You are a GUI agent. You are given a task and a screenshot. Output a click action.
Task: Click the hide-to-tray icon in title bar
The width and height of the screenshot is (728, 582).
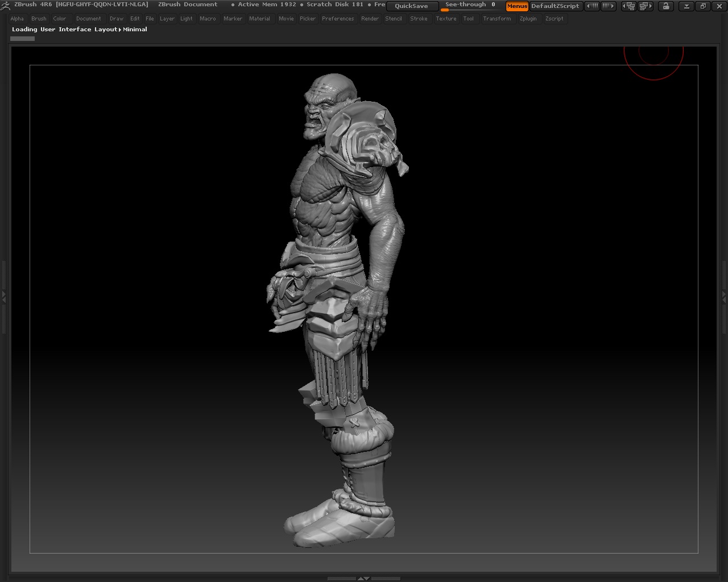pos(686,6)
